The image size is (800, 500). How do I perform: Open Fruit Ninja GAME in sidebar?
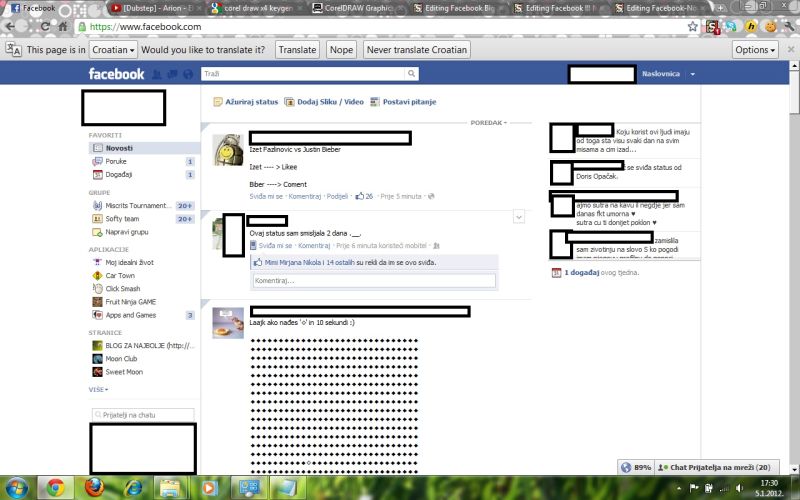pyautogui.click(x=131, y=302)
